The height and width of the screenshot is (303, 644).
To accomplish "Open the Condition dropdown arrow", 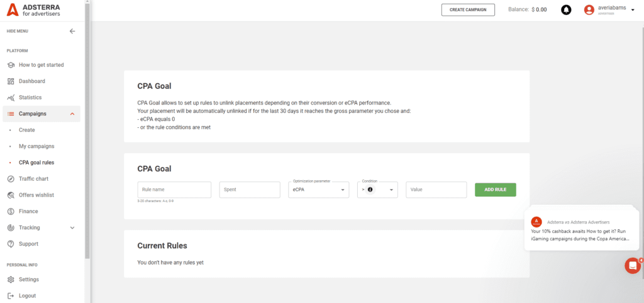I will coord(391,190).
